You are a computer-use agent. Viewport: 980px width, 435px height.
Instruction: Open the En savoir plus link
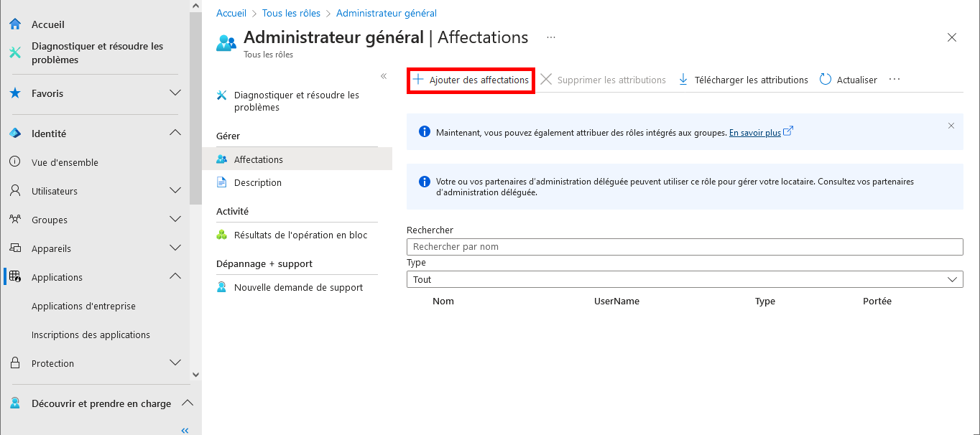point(757,132)
